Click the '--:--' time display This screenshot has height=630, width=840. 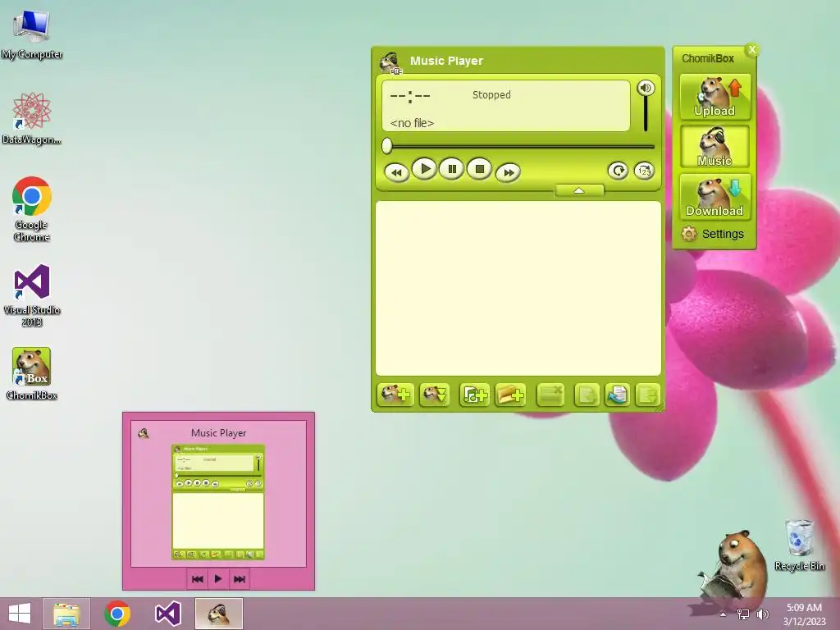click(x=410, y=97)
